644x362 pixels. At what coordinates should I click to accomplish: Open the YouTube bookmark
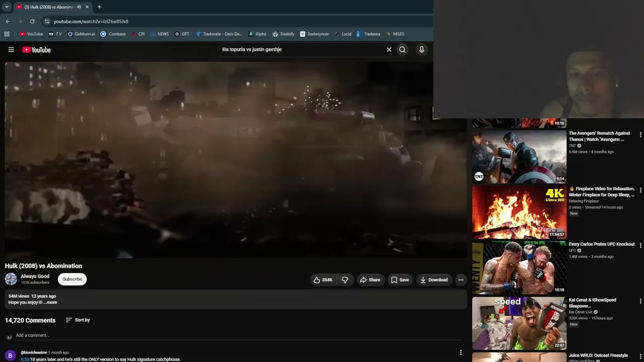point(31,34)
